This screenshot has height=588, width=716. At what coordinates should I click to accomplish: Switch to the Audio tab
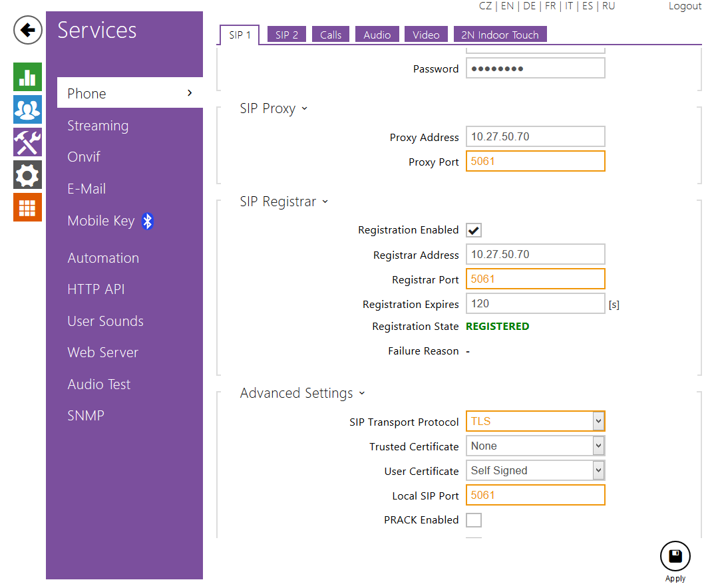[377, 35]
